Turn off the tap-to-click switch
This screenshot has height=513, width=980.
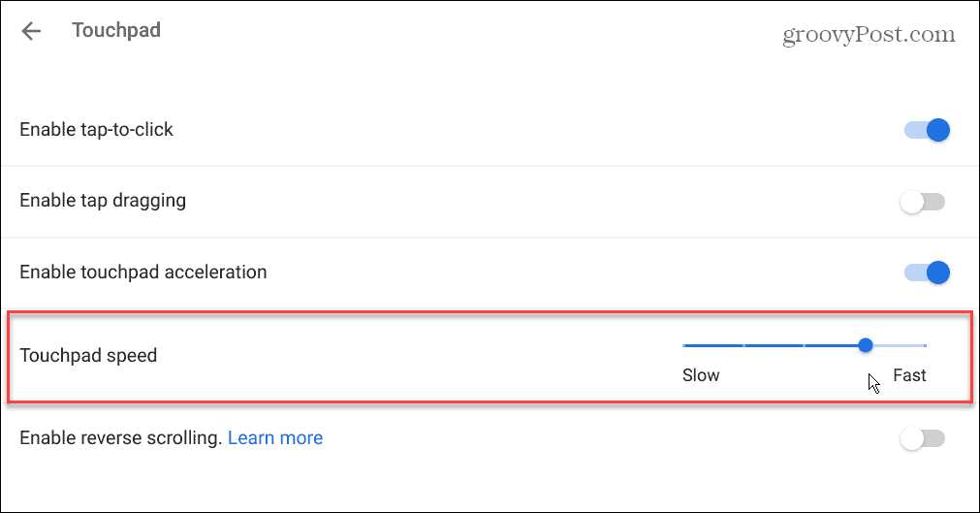coord(927,130)
